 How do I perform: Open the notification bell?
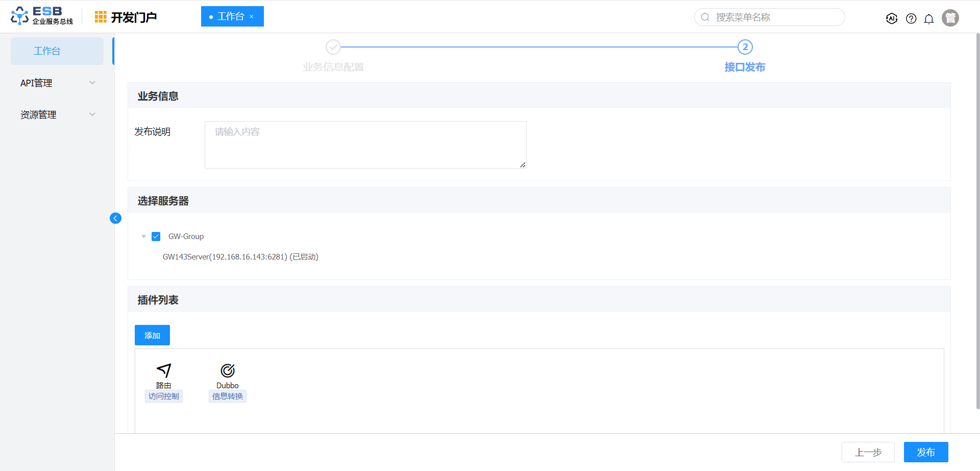[x=929, y=19]
